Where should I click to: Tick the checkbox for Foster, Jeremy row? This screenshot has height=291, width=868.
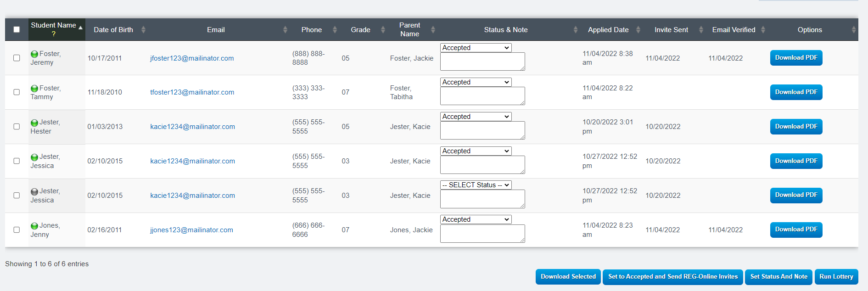[17, 58]
